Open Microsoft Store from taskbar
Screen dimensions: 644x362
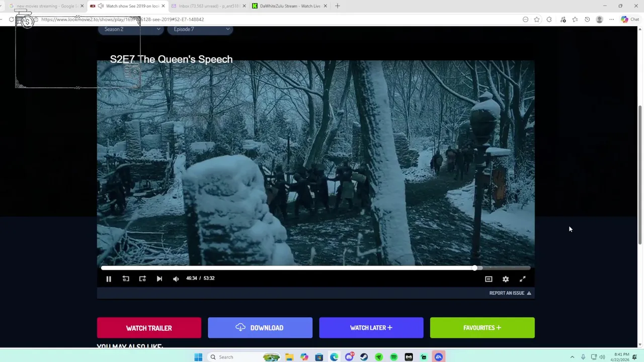[x=319, y=357]
